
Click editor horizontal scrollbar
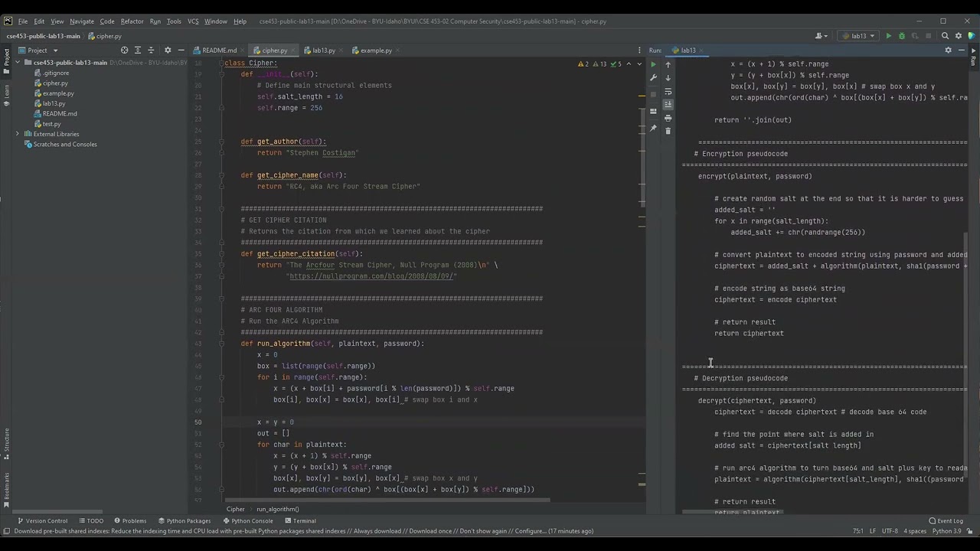coord(386,500)
